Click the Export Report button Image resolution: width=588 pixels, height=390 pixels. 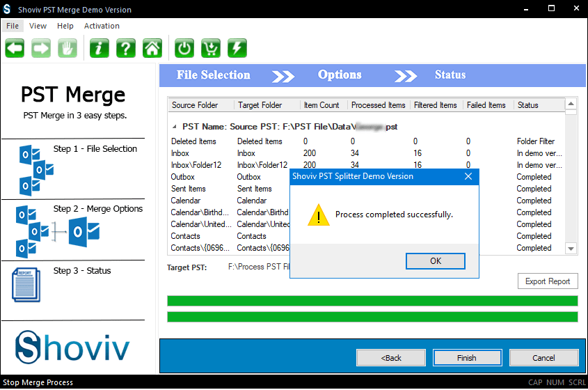tap(548, 281)
